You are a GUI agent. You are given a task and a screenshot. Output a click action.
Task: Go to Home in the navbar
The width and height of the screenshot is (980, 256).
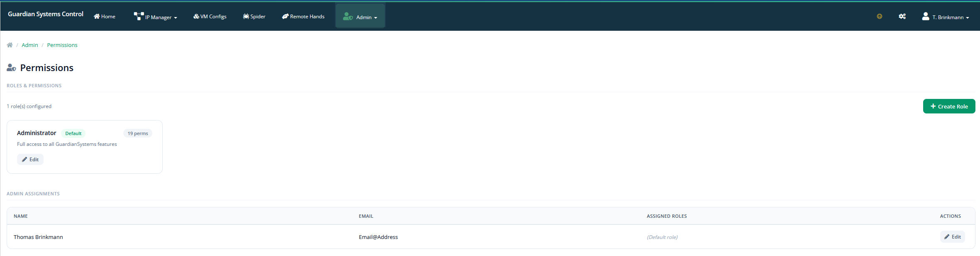click(x=105, y=17)
